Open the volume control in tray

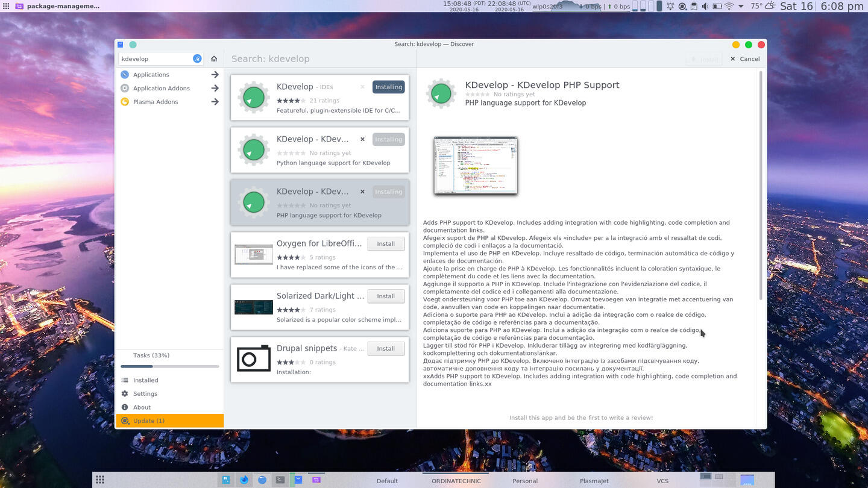(705, 6)
